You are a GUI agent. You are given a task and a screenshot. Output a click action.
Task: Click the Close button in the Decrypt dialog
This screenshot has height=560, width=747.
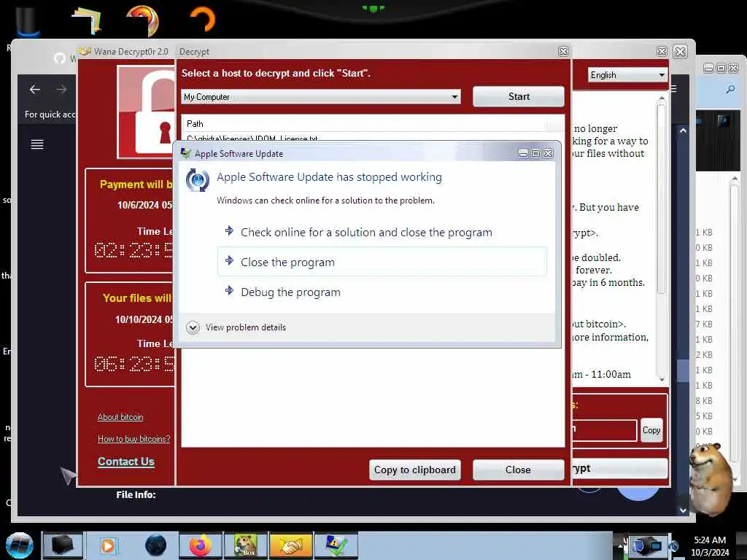[519, 470]
